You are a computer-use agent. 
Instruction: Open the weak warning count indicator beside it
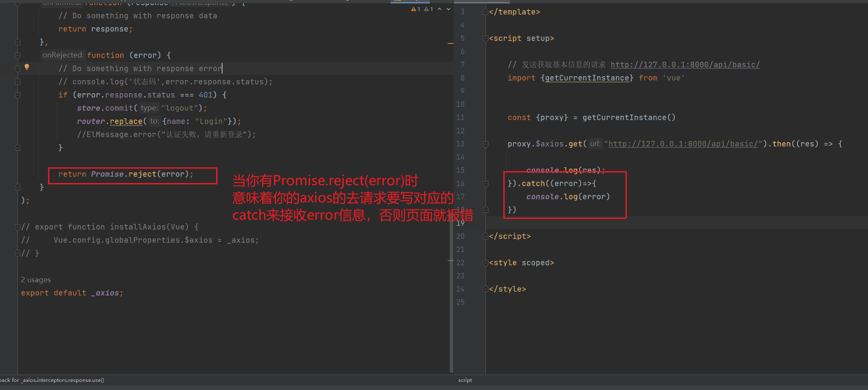(428, 9)
